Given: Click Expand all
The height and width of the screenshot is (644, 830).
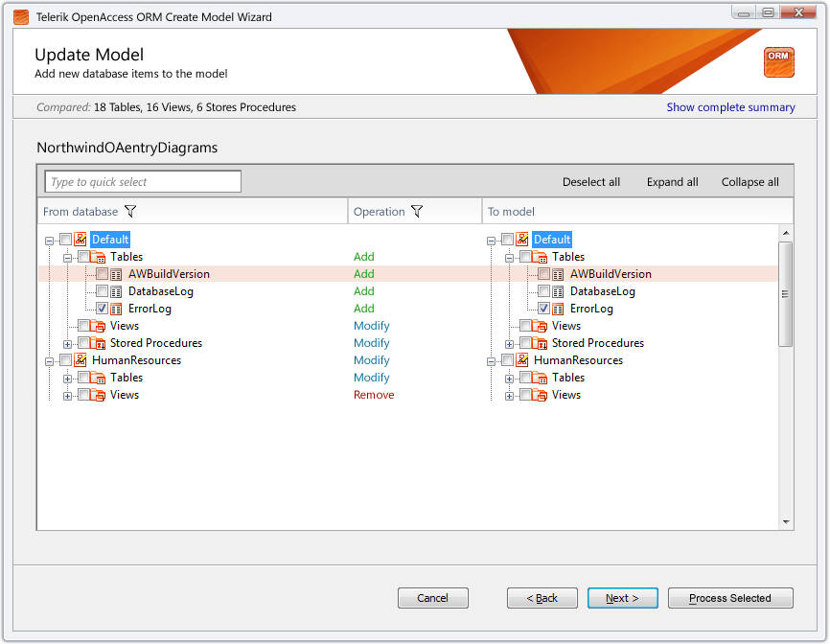Looking at the screenshot, I should 672,182.
